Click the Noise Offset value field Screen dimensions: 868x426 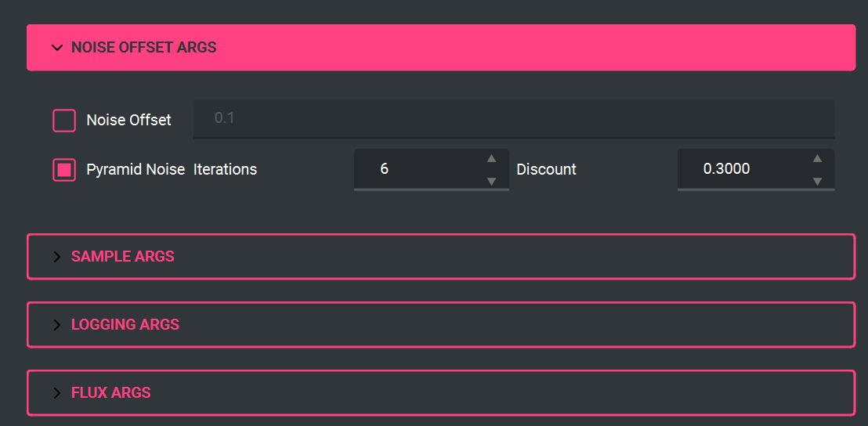[x=513, y=119]
